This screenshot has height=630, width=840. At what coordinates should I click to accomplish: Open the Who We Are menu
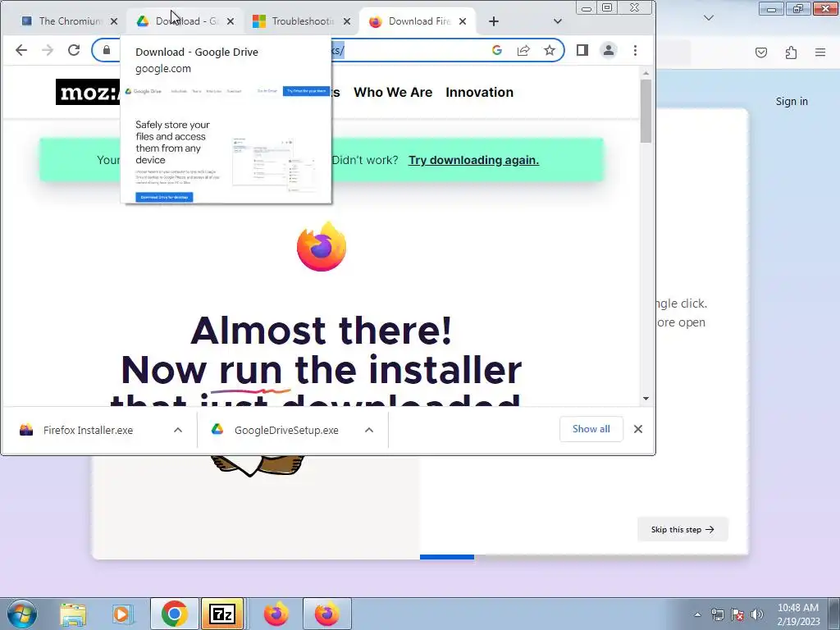coord(393,92)
